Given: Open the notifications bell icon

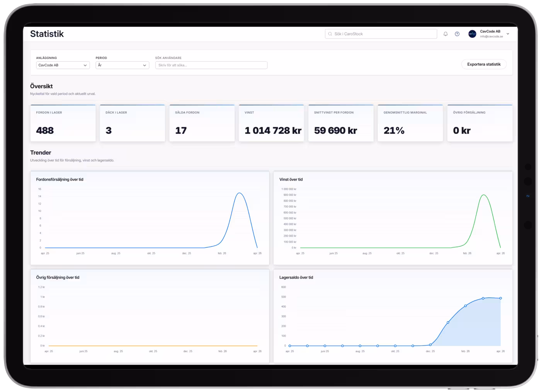Looking at the screenshot, I should click(x=446, y=34).
